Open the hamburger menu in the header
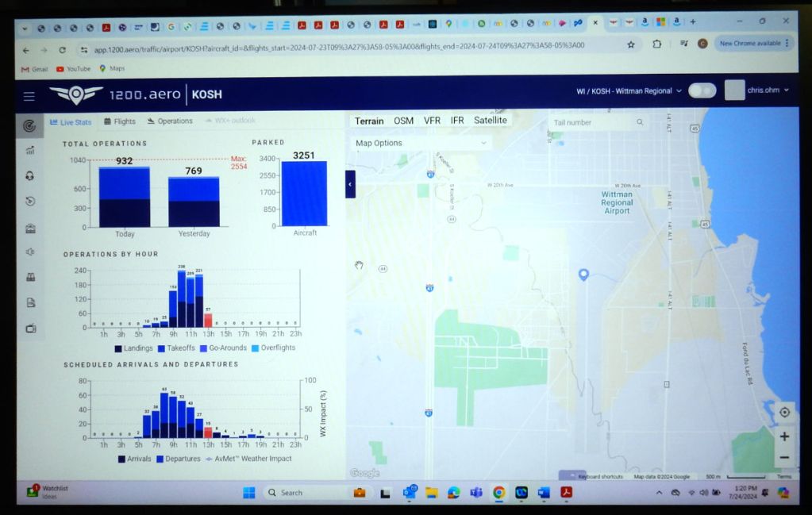The image size is (812, 515). click(x=29, y=96)
